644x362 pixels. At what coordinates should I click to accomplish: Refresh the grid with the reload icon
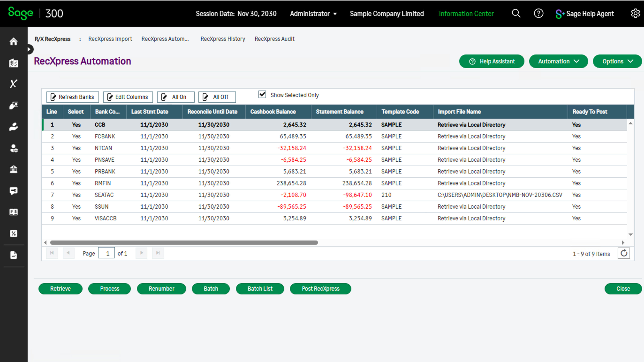(624, 253)
